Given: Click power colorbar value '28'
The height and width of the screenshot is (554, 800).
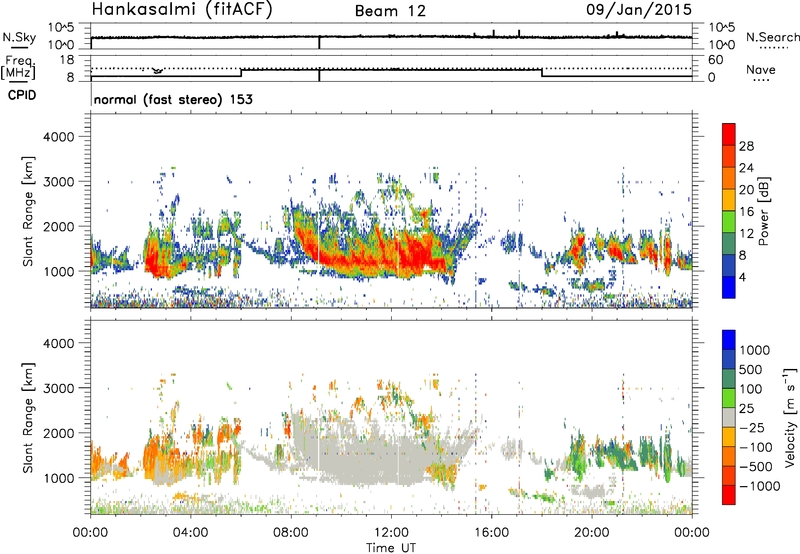Looking at the screenshot, I should pos(746,146).
